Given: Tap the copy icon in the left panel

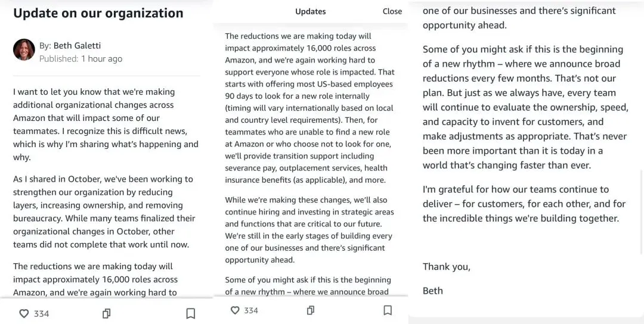Looking at the screenshot, I should (x=106, y=313).
